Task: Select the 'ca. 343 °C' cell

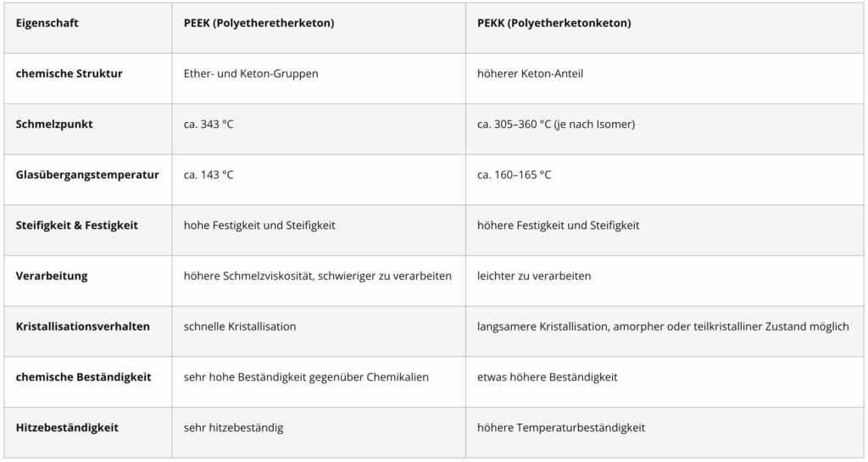Action: pos(209,125)
